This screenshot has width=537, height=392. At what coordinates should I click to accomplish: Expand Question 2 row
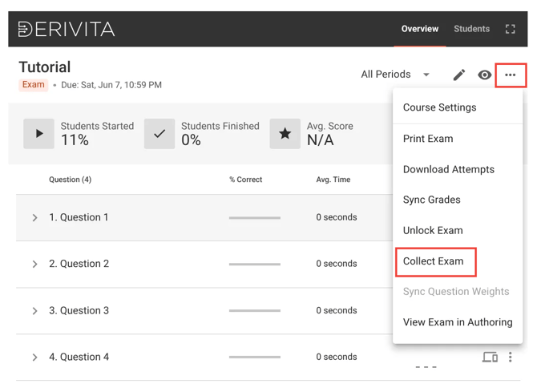[x=35, y=264]
